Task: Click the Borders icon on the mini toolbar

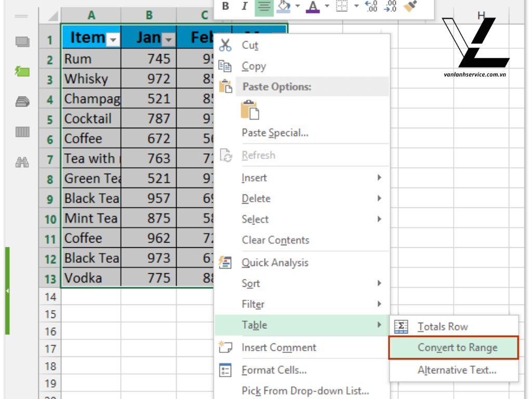Action: pyautogui.click(x=342, y=6)
